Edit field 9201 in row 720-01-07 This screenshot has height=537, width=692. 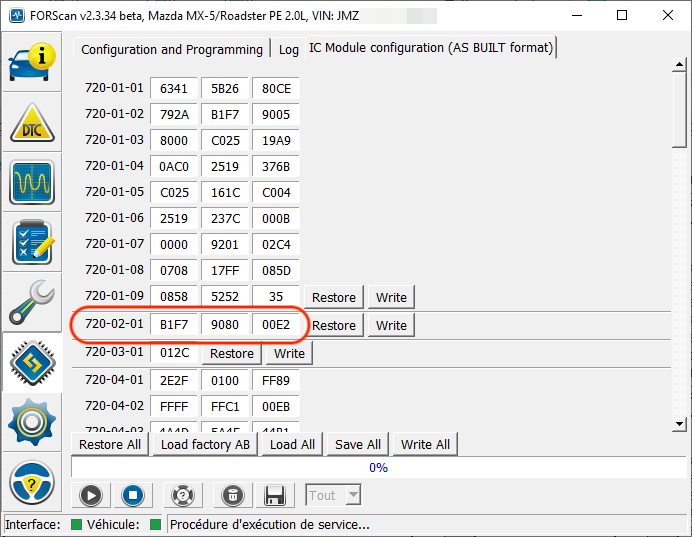pyautogui.click(x=225, y=244)
